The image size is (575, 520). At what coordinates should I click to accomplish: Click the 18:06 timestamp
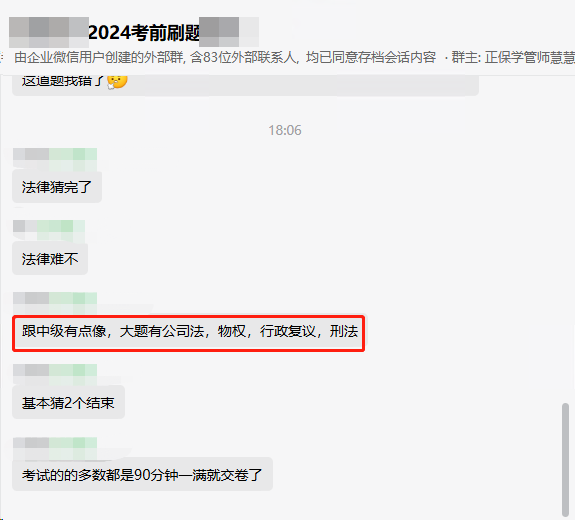point(285,130)
